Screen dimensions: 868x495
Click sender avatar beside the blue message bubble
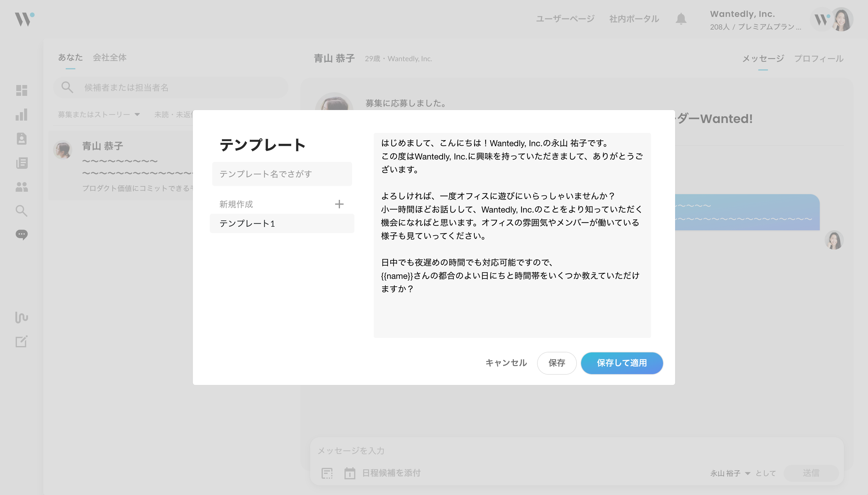pyautogui.click(x=834, y=240)
